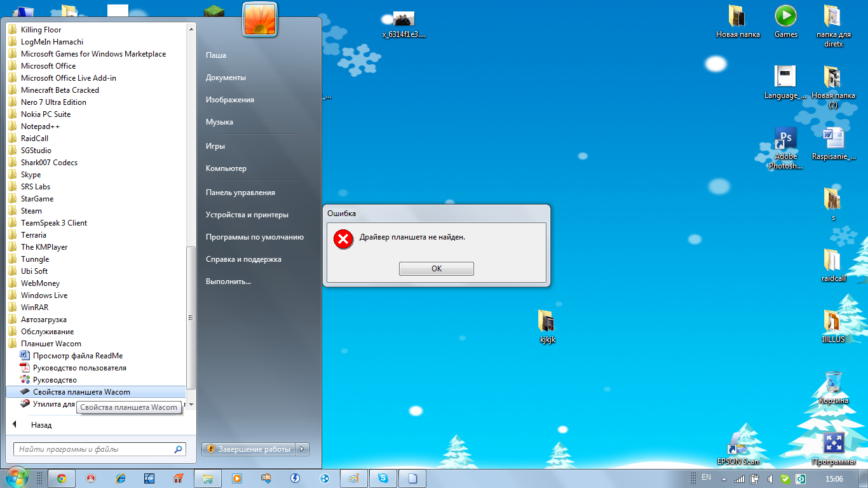Open Skype from the taskbar
The image size is (868, 488).
(383, 478)
